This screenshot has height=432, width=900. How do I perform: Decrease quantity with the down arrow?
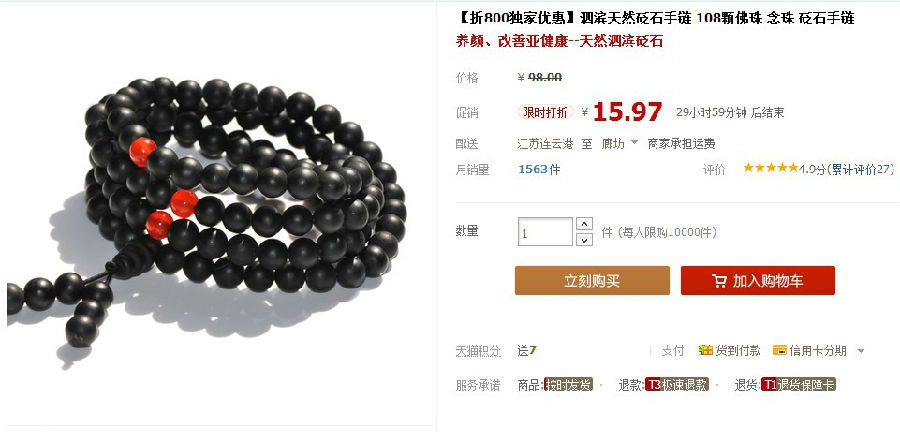[584, 239]
